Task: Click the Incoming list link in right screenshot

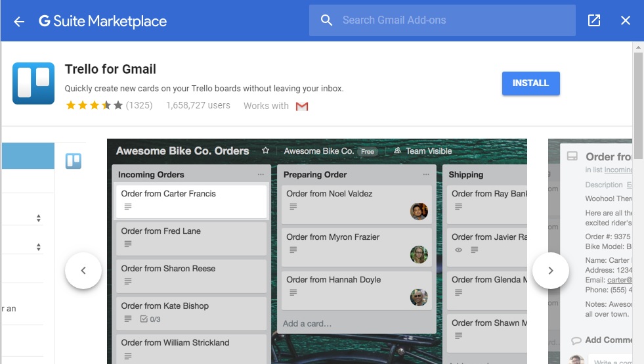Action: [x=618, y=170]
